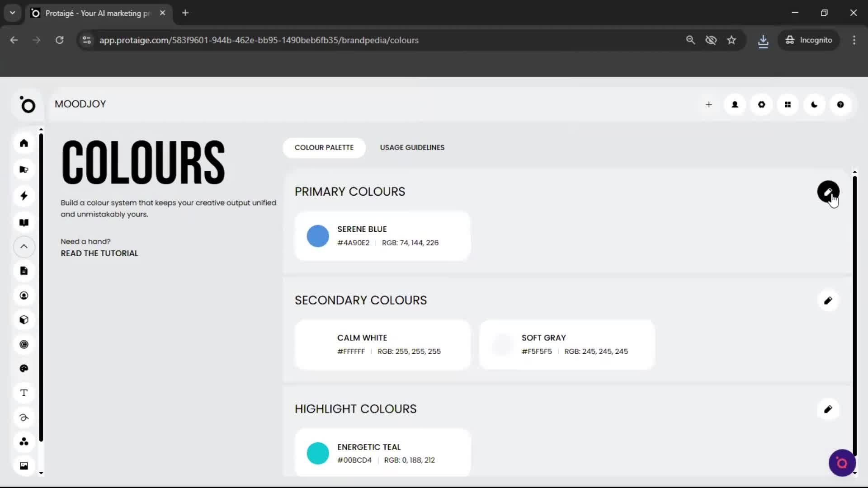
Task: Open the tab search dropdown arrow
Action: click(13, 13)
